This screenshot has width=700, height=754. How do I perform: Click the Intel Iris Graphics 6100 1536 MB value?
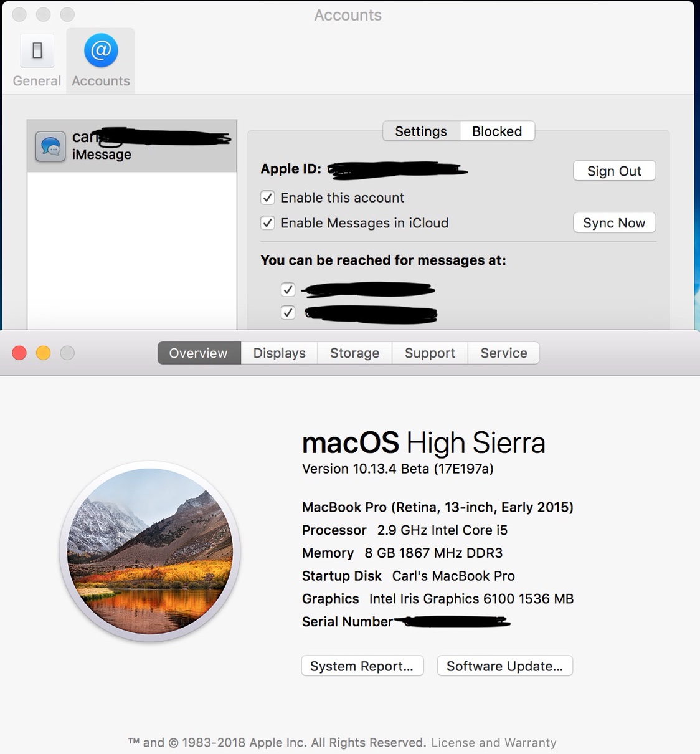point(471,599)
